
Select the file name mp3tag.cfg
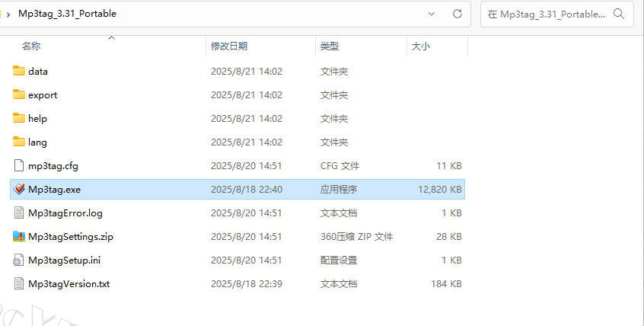coord(53,166)
